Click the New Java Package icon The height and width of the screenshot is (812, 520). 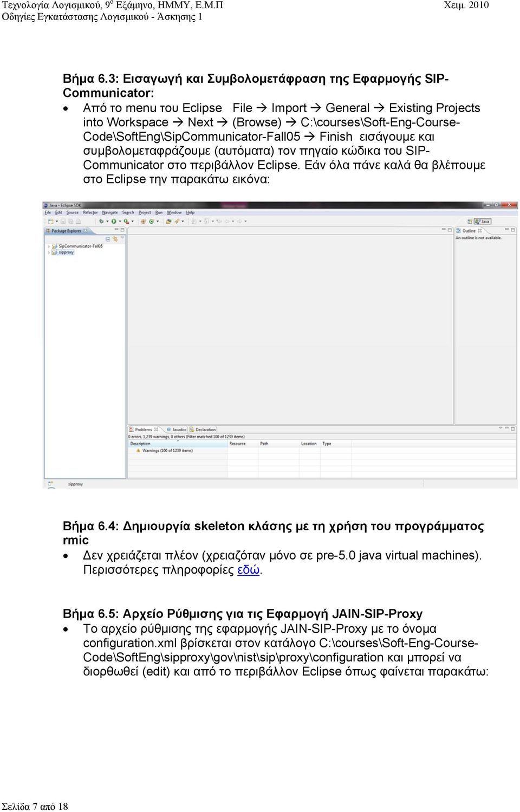point(143,222)
